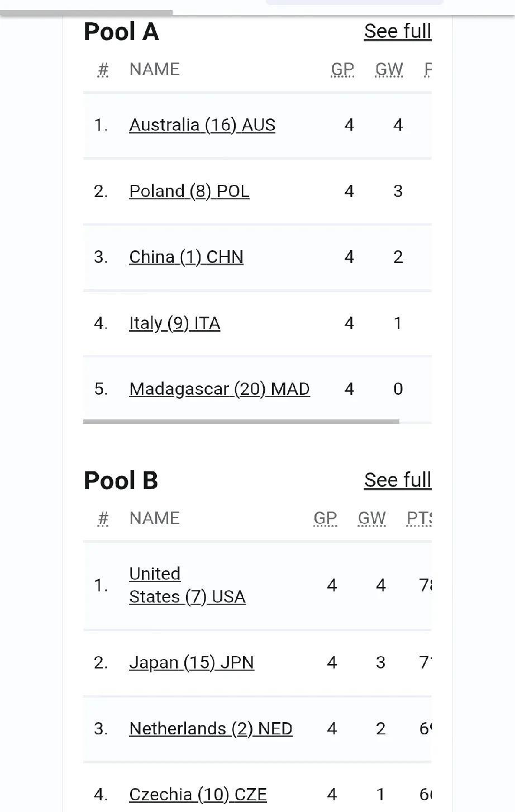The height and width of the screenshot is (812, 515).
Task: Open Australia (16) AUS team link
Action: point(202,125)
